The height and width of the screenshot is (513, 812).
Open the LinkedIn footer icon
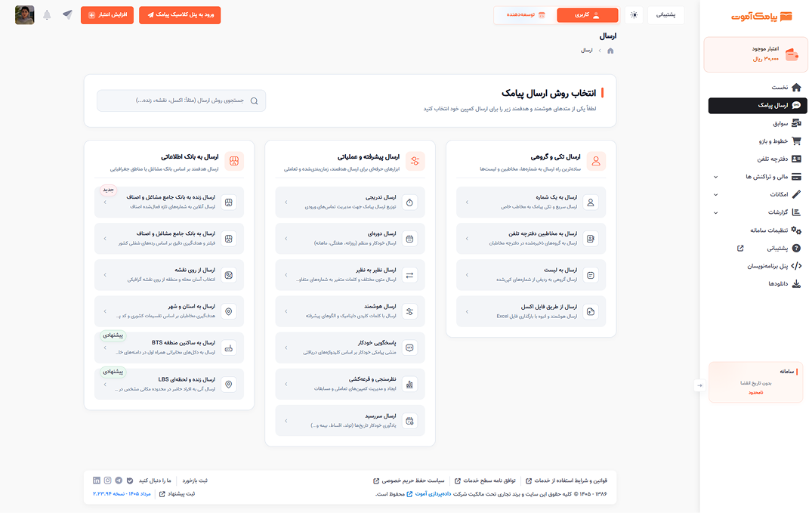coord(97,481)
